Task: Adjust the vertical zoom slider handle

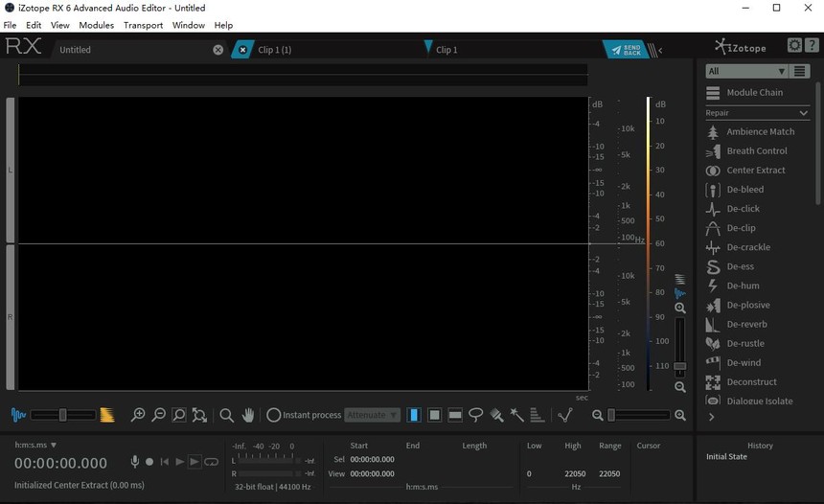Action: [x=680, y=366]
